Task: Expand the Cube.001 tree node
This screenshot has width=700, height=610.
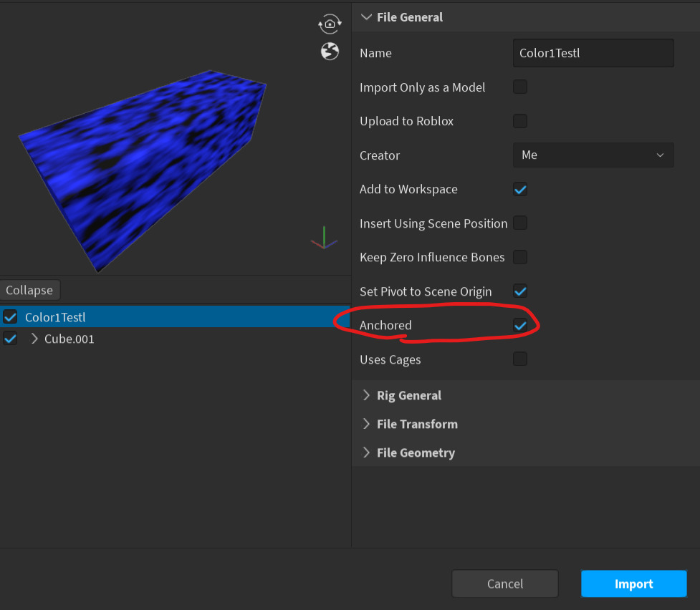Action: click(x=33, y=338)
